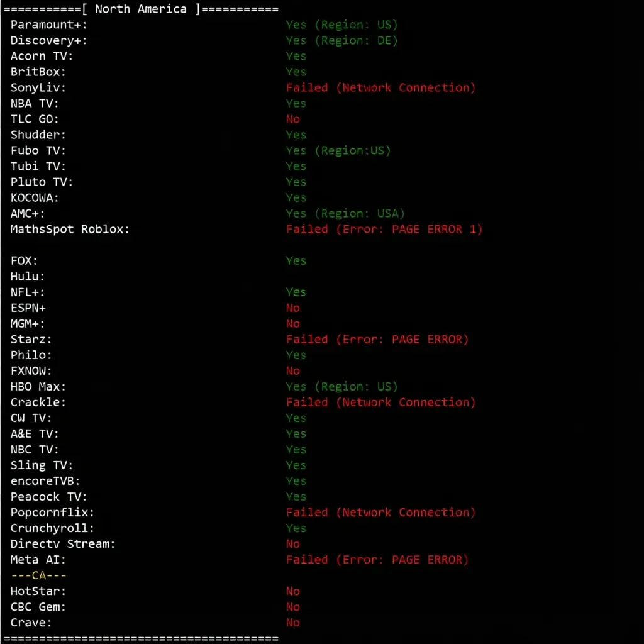This screenshot has width=644, height=644.
Task: Click 'Yes (Region: US)' beside Paramount+
Action: tap(341, 25)
